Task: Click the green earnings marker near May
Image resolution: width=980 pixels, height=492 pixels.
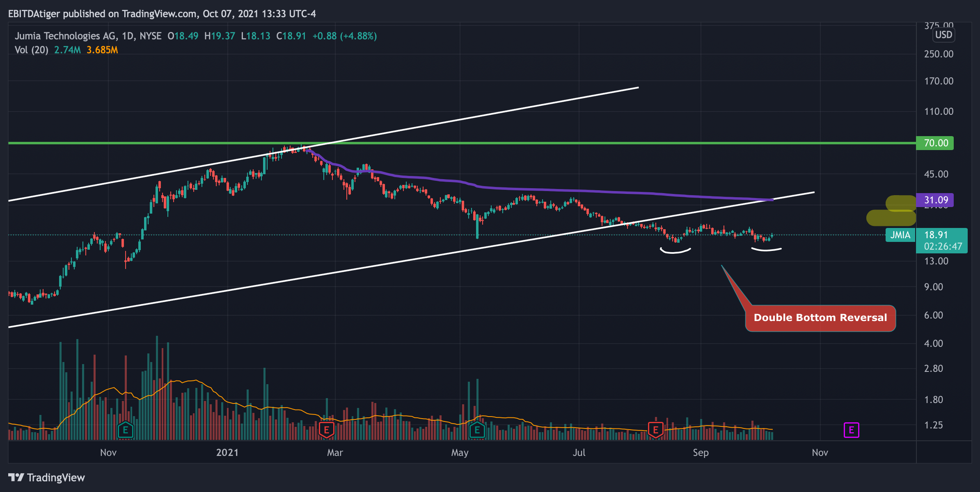Action: click(x=477, y=430)
